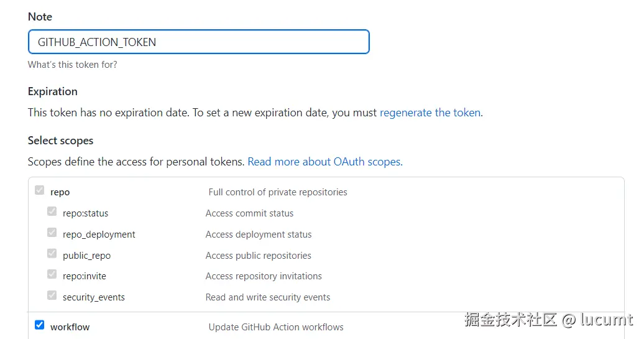Click the 'Access repository invitations' text
Screen dimensions: 644x339
point(264,276)
